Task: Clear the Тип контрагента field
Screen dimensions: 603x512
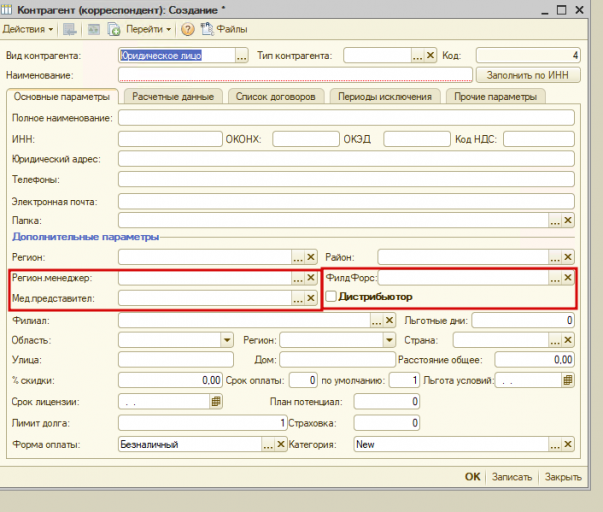Action: [430, 56]
